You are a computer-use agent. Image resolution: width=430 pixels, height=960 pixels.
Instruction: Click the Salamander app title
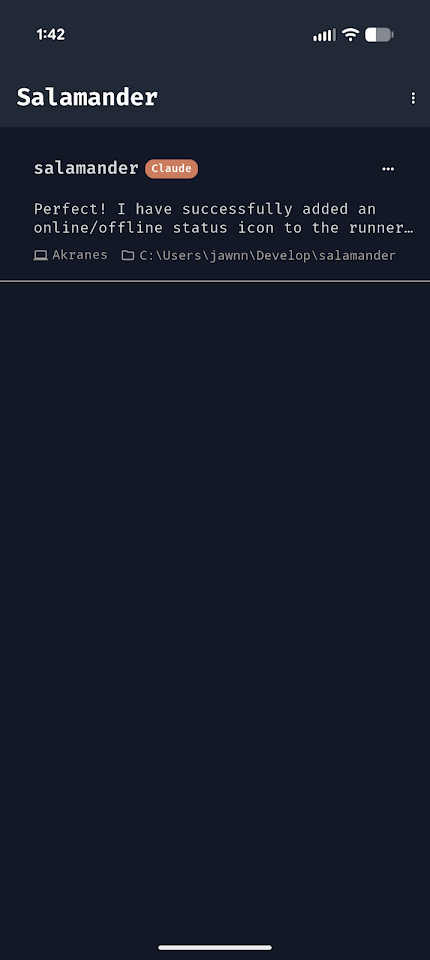[x=87, y=97]
